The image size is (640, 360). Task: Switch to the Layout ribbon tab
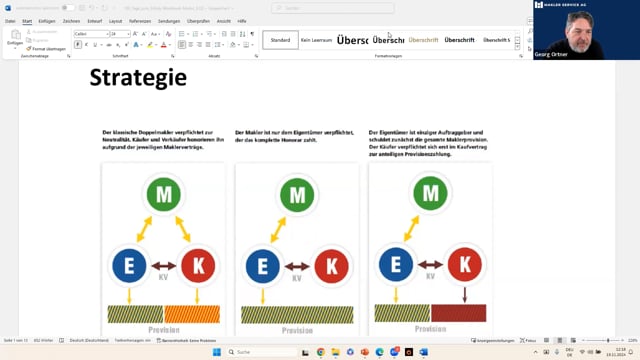pos(116,21)
